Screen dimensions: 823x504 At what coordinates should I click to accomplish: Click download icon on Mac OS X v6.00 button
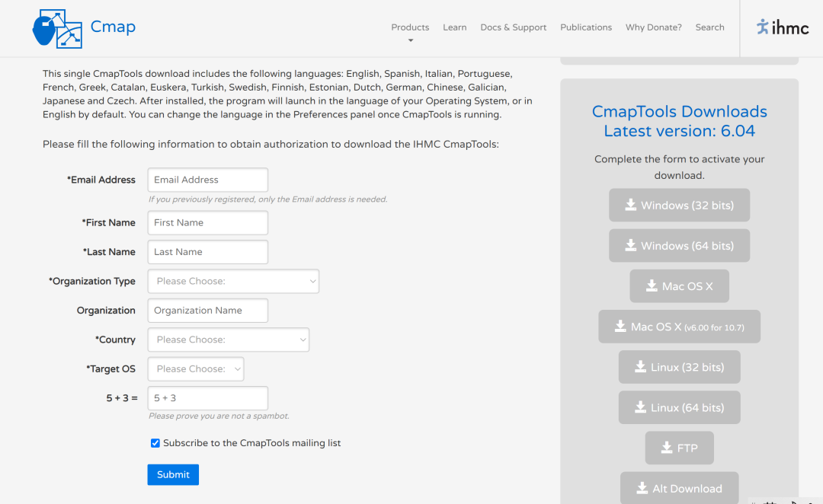[x=620, y=326]
